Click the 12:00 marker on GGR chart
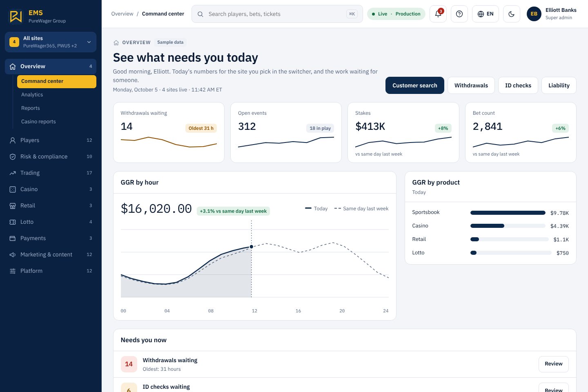 click(x=252, y=247)
